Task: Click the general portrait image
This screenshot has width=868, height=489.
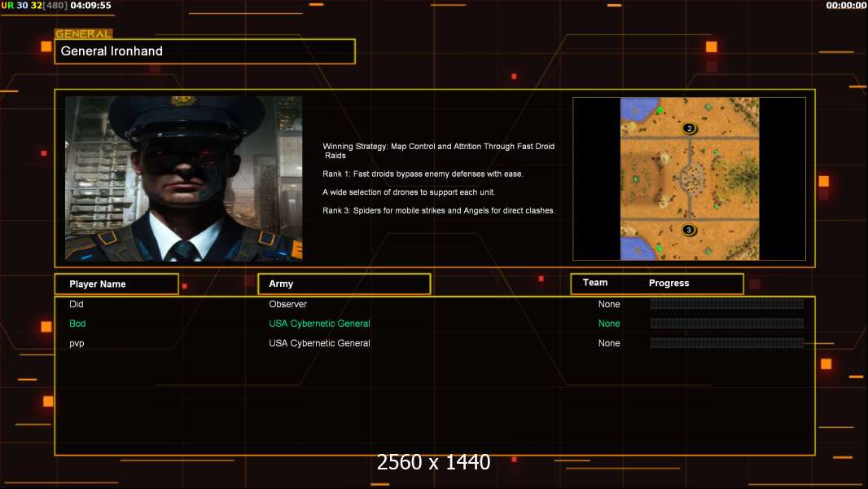Action: click(184, 178)
